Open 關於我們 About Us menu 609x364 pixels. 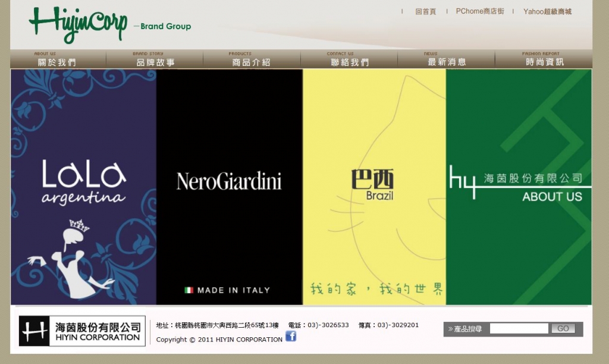point(58,59)
